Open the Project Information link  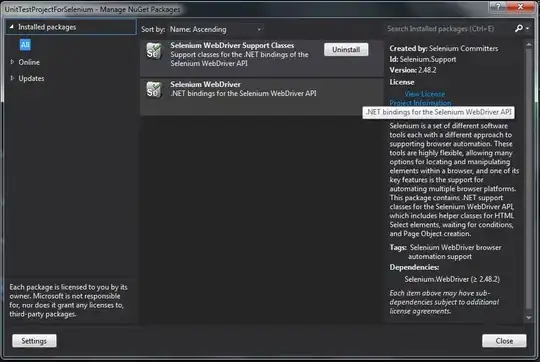[x=420, y=103]
